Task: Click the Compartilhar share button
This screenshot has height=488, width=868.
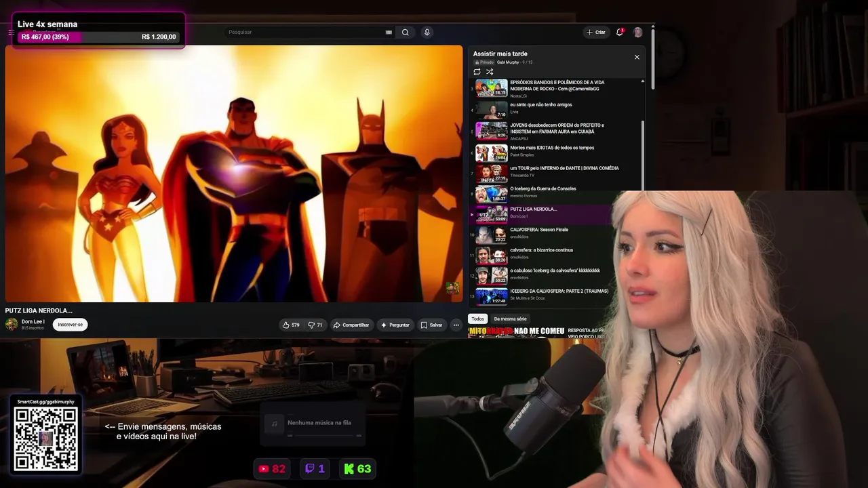Action: 351,325
